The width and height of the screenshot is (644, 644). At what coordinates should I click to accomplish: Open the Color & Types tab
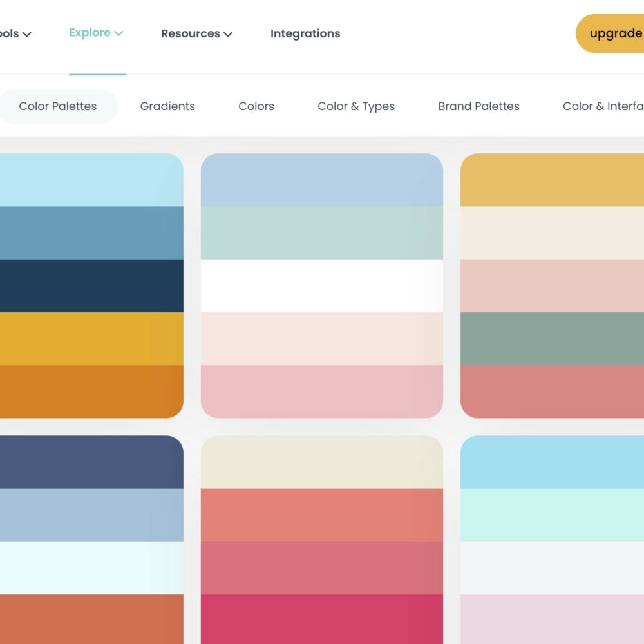point(356,106)
